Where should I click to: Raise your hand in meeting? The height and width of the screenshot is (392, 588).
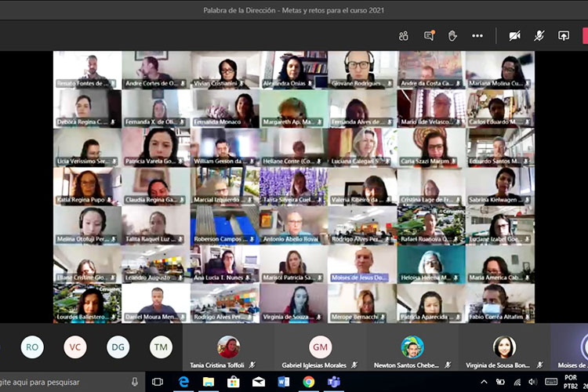click(452, 36)
